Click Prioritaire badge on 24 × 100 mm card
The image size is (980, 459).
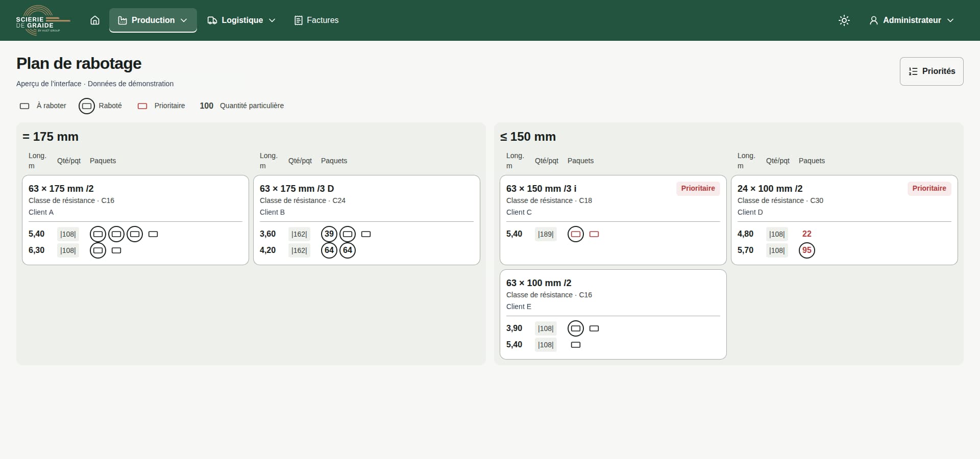point(929,189)
